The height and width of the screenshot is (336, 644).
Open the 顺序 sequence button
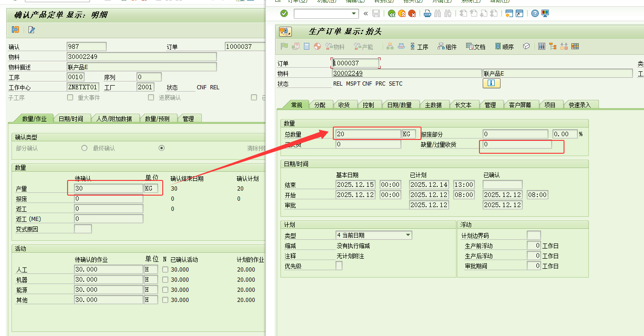coord(504,46)
